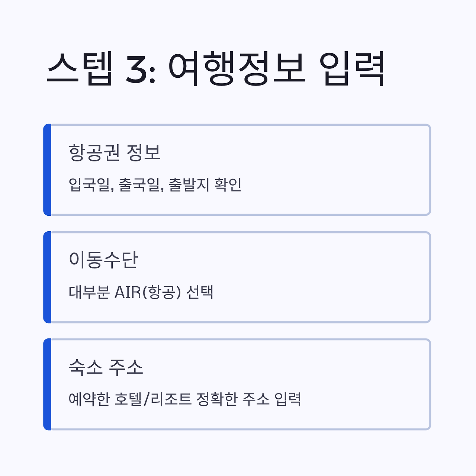The image size is (476, 476).
Task: Select the 숙소 주소 card heading
Action: point(106,367)
